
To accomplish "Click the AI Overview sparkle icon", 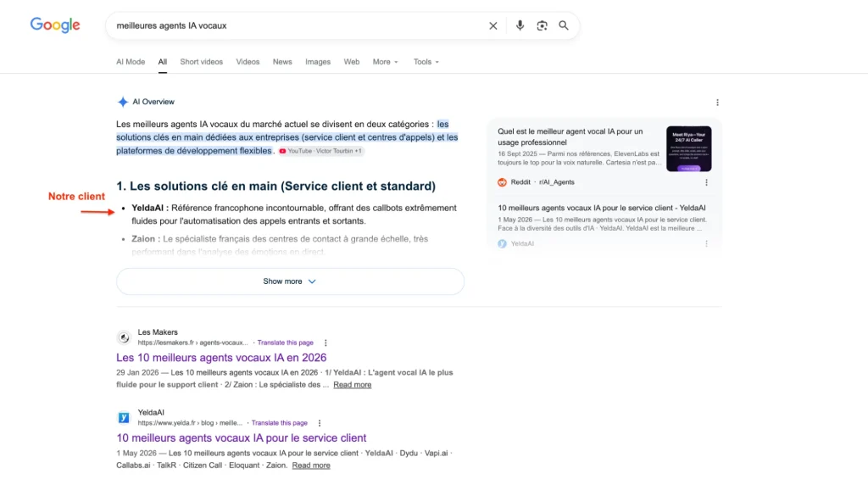I will [x=122, y=102].
